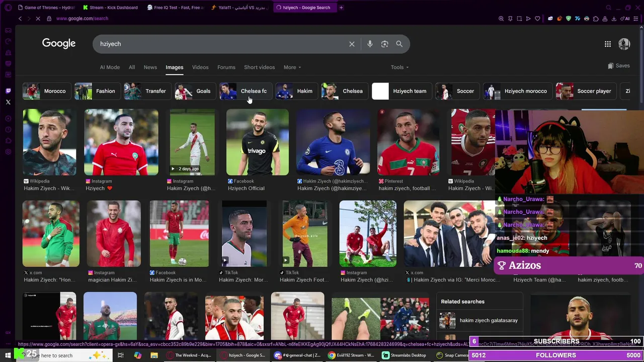This screenshot has width=644, height=362.
Task: Open a new browser tab
Action: pos(341,8)
